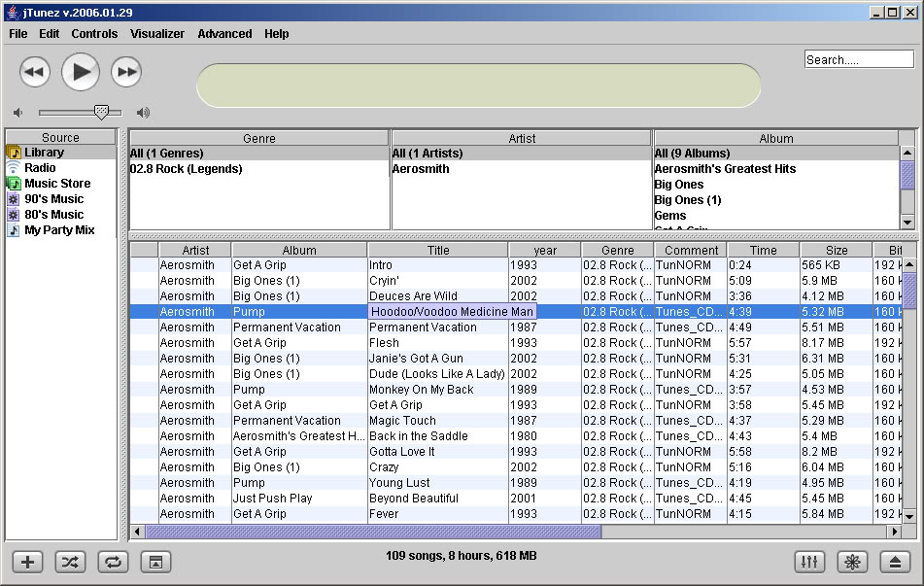Click the loud volume speaker icon
Screen dimensions: 924x586
[143, 112]
